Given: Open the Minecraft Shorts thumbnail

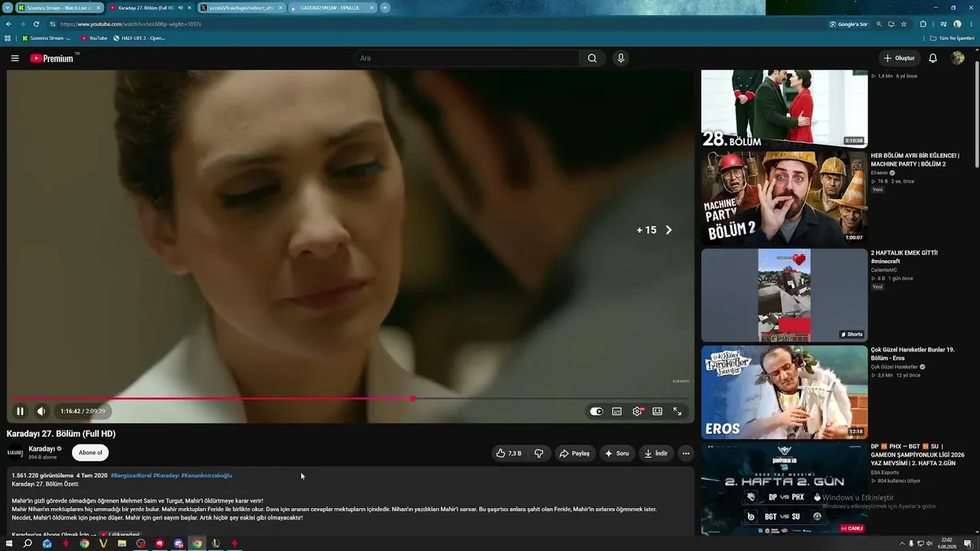Looking at the screenshot, I should [784, 295].
